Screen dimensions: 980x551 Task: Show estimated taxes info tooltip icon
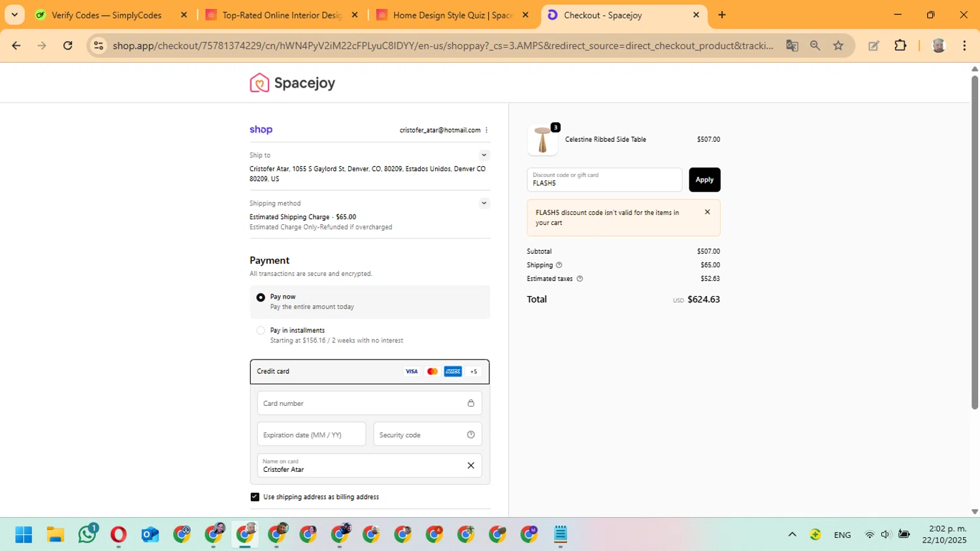coord(580,279)
